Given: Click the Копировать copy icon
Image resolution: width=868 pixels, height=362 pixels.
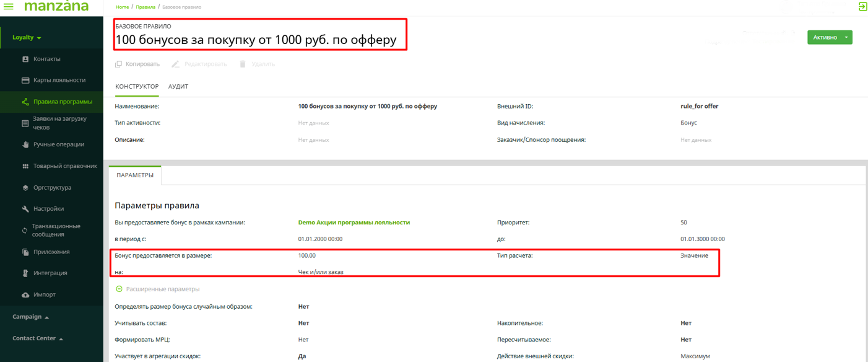Looking at the screenshot, I should [x=119, y=64].
